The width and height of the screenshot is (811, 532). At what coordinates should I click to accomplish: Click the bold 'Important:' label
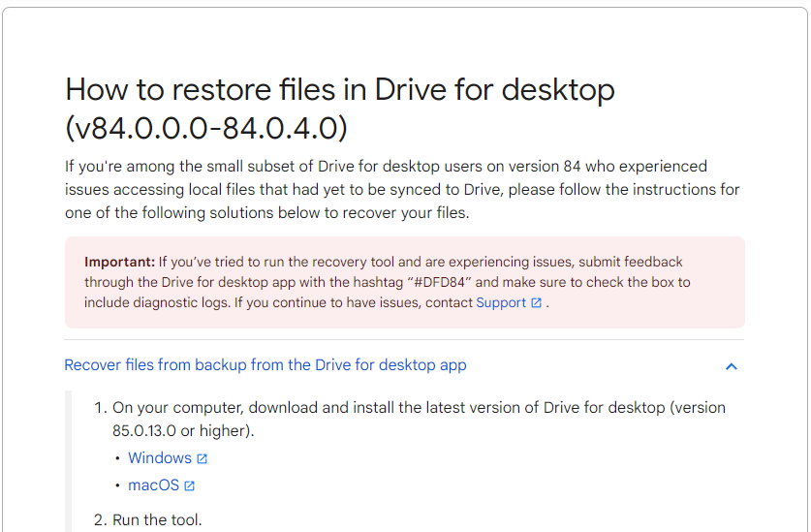pyautogui.click(x=120, y=262)
